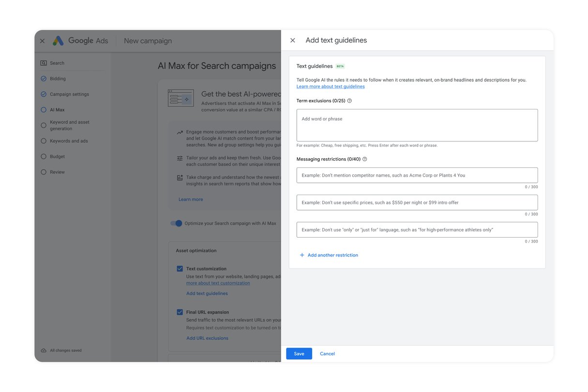Image resolution: width=588 pixels, height=392 pixels.
Task: Uncheck the Final URL expansion checkbox
Action: [180, 312]
